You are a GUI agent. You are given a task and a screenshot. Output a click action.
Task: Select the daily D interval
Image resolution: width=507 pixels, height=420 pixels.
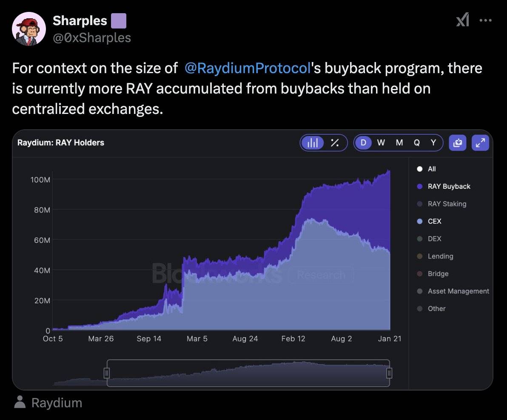click(363, 143)
